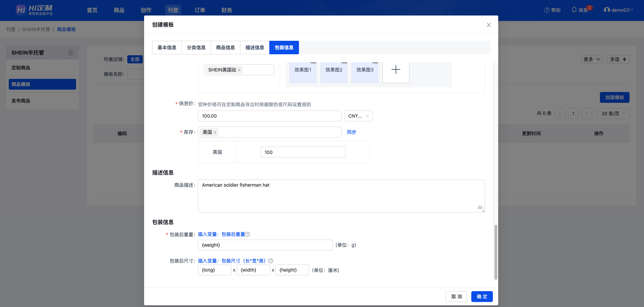644x307 pixels.
Task: Open 定制商品 in sidebar
Action: pyautogui.click(x=42, y=68)
